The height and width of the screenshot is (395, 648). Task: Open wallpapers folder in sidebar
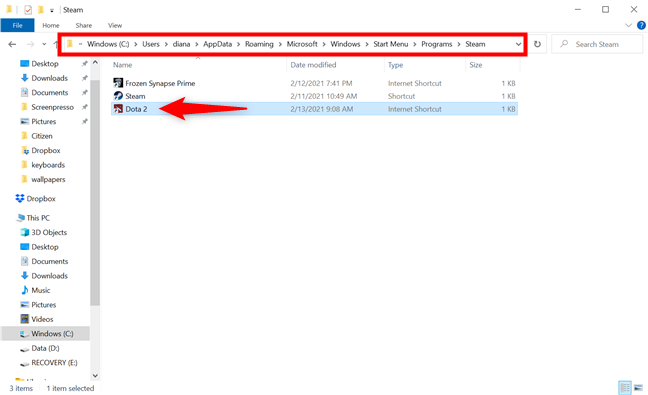[48, 179]
